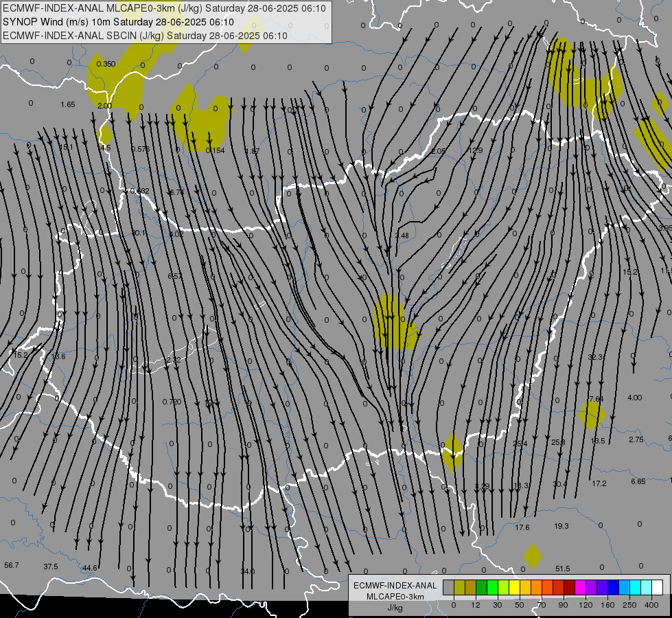Select the dark green legend swatch
The image size is (672, 618).
pos(482,587)
